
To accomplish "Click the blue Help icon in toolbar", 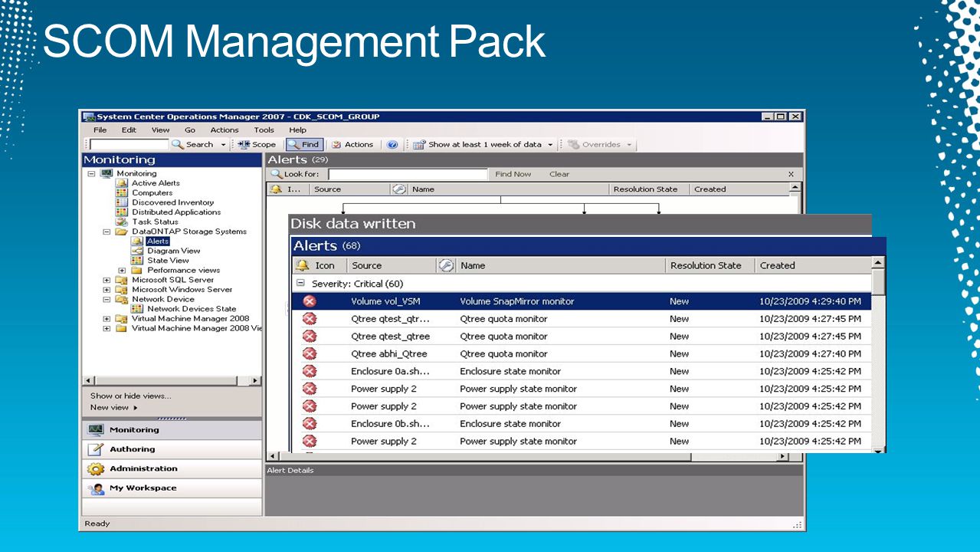I will (392, 144).
